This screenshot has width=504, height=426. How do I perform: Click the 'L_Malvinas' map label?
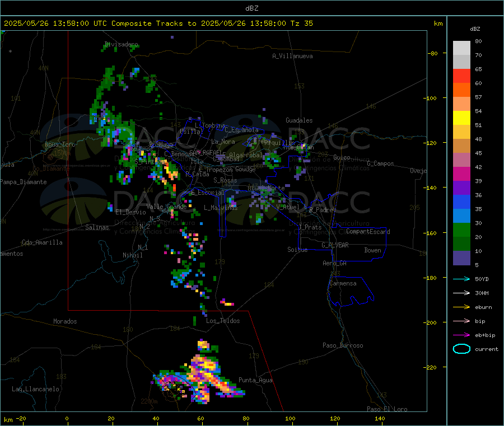(x=221, y=208)
